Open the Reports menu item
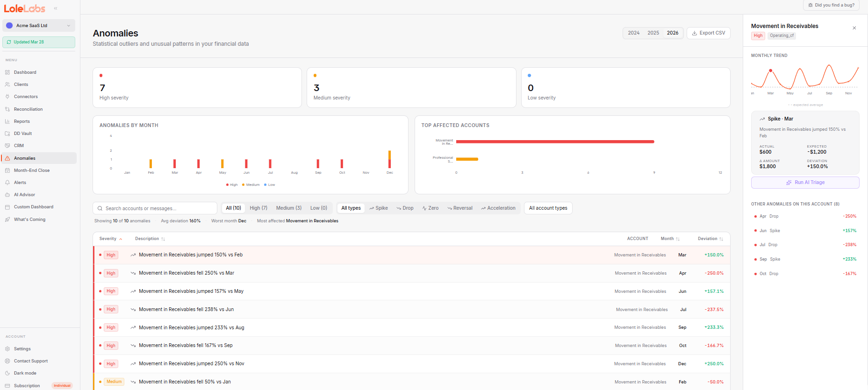 22,121
